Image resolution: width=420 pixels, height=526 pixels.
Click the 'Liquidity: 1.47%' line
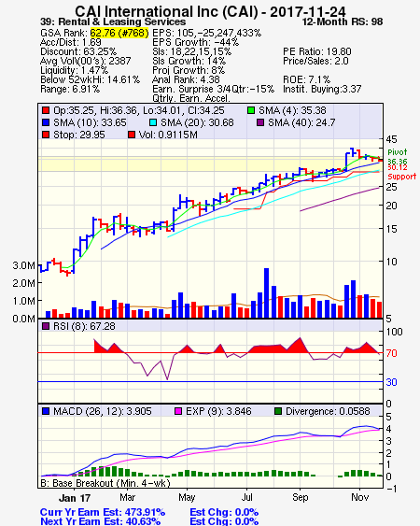(x=74, y=70)
